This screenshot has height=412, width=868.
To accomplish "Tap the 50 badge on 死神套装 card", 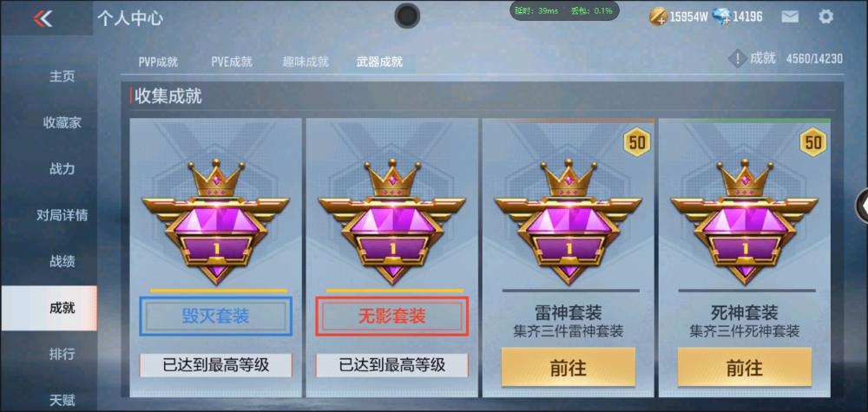I will pyautogui.click(x=812, y=142).
